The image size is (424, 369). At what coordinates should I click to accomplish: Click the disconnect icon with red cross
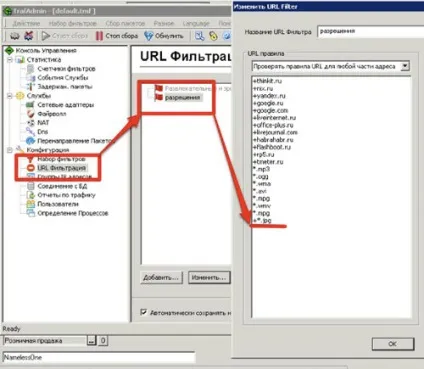29,36
